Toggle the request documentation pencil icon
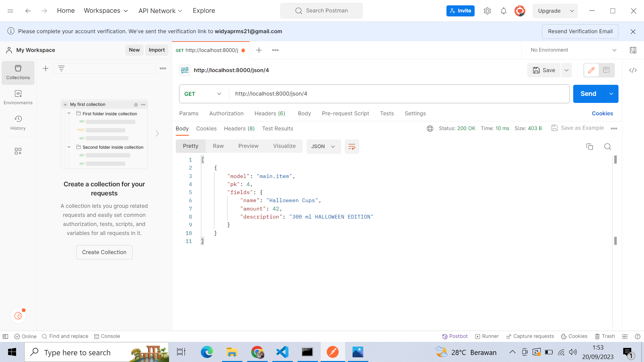 coord(591,70)
